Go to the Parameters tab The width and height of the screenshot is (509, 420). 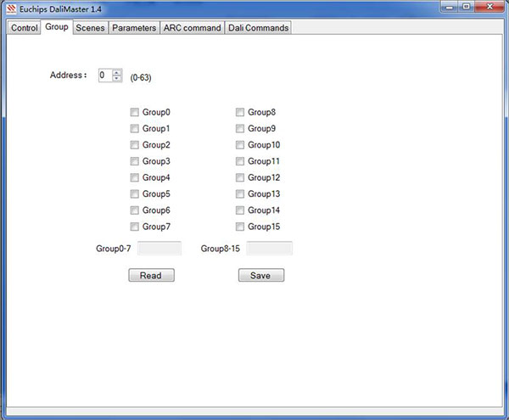(x=134, y=28)
